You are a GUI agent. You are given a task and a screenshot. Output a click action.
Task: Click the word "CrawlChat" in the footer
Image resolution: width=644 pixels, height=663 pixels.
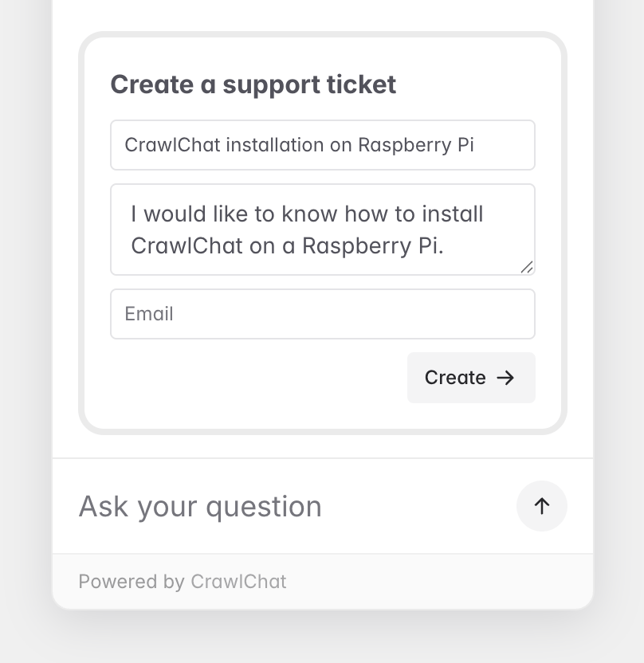(x=238, y=582)
